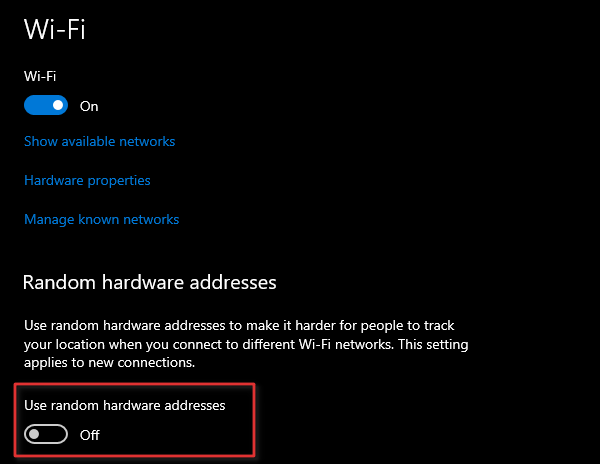The height and width of the screenshot is (464, 600).
Task: Click the white knob of the Wi-Fi switch
Action: [58, 105]
